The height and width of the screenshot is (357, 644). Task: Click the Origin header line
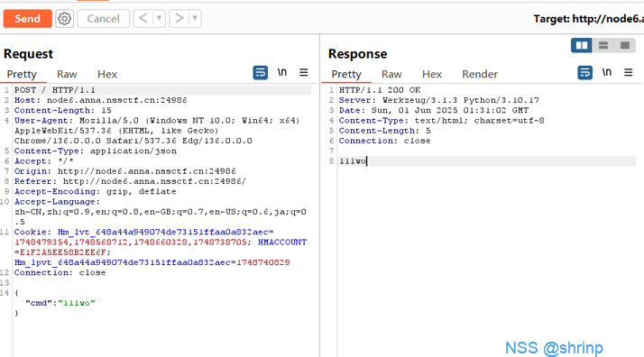124,171
